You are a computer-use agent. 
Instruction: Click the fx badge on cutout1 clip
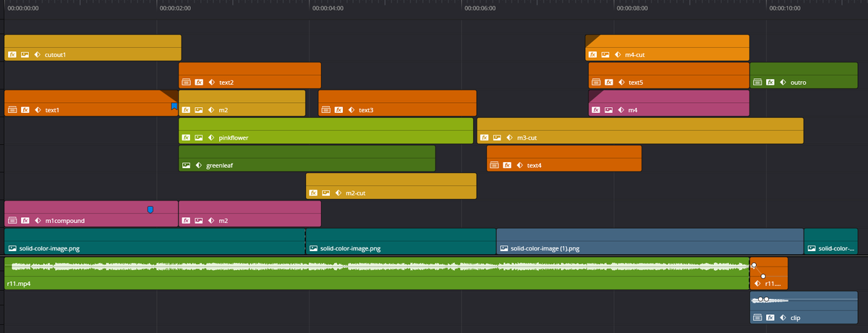pyautogui.click(x=12, y=54)
